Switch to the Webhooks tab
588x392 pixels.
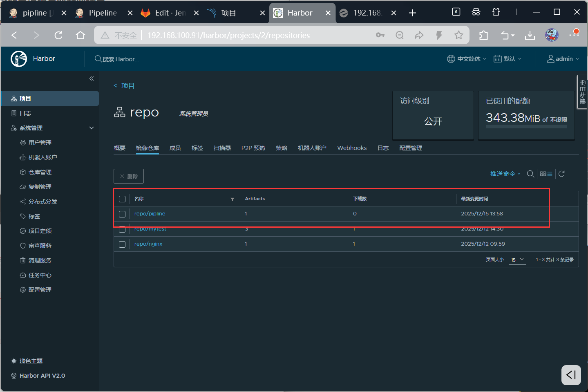pos(352,148)
